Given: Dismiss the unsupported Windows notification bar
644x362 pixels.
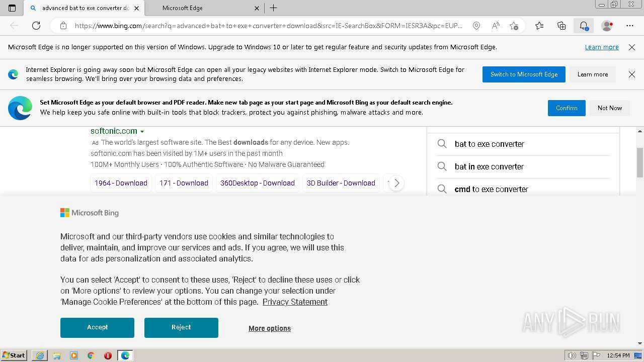Looking at the screenshot, I should [632, 47].
